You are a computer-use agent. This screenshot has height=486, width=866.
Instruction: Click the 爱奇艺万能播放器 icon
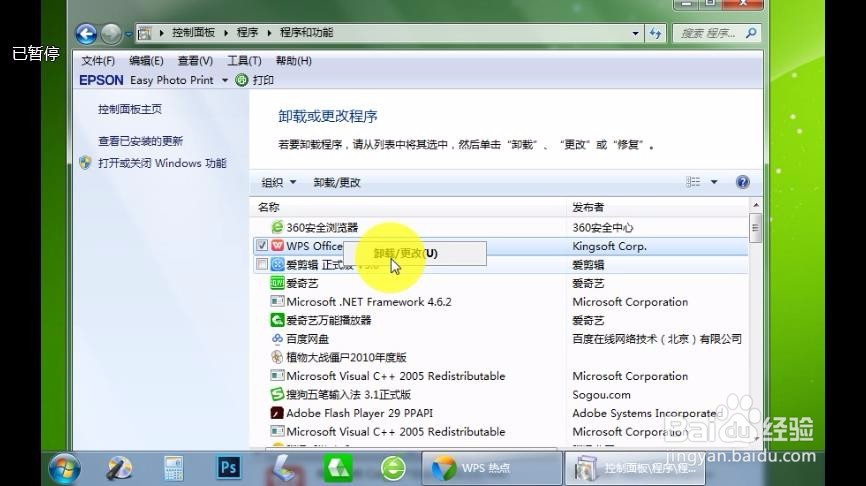[x=277, y=320]
